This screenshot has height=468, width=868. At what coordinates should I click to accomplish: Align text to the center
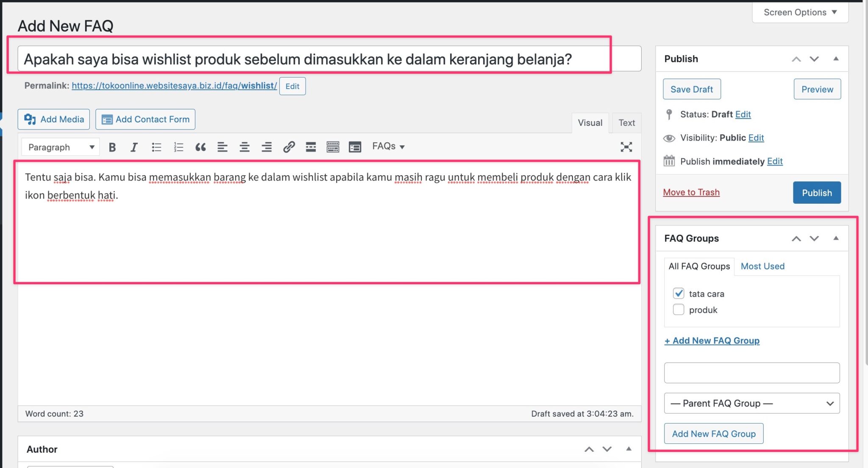245,147
